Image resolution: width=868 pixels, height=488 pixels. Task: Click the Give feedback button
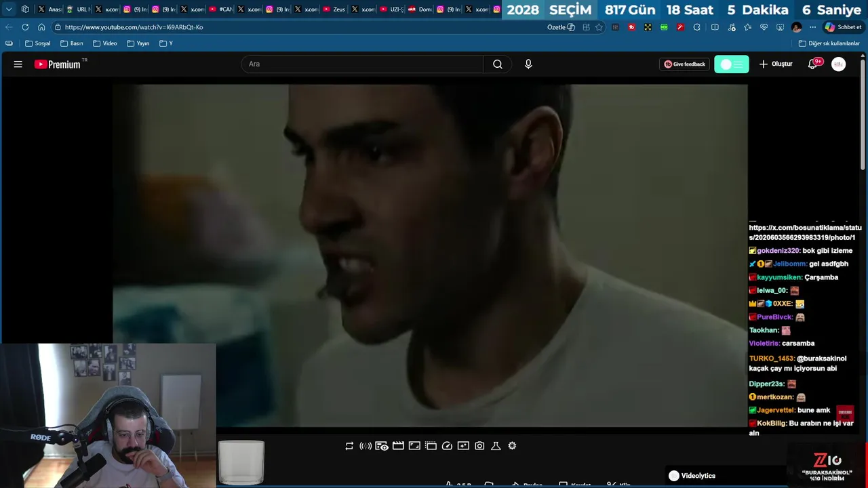[684, 64]
